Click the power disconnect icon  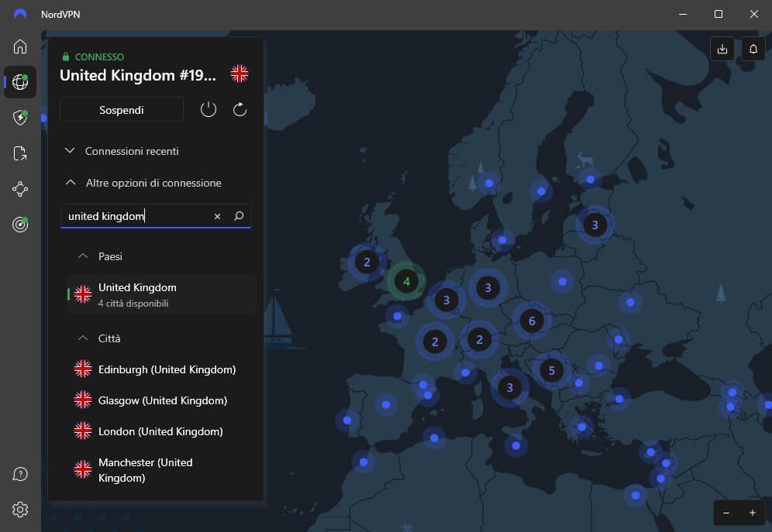pos(209,109)
